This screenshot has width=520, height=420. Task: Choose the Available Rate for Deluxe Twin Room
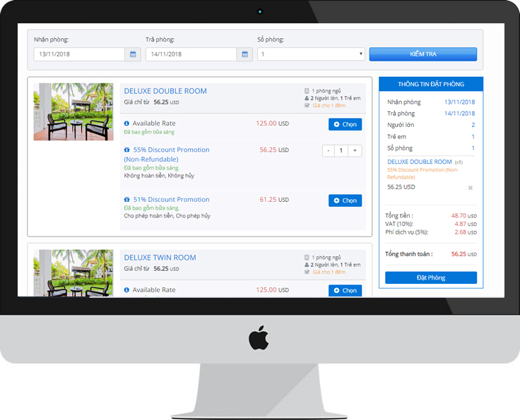(345, 290)
